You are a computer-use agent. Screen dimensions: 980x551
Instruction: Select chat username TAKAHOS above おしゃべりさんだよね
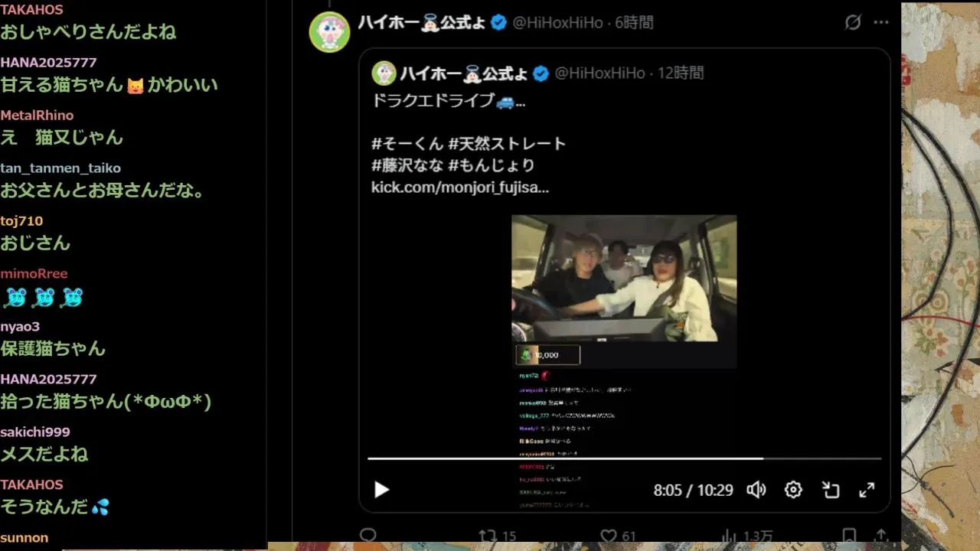(31, 9)
